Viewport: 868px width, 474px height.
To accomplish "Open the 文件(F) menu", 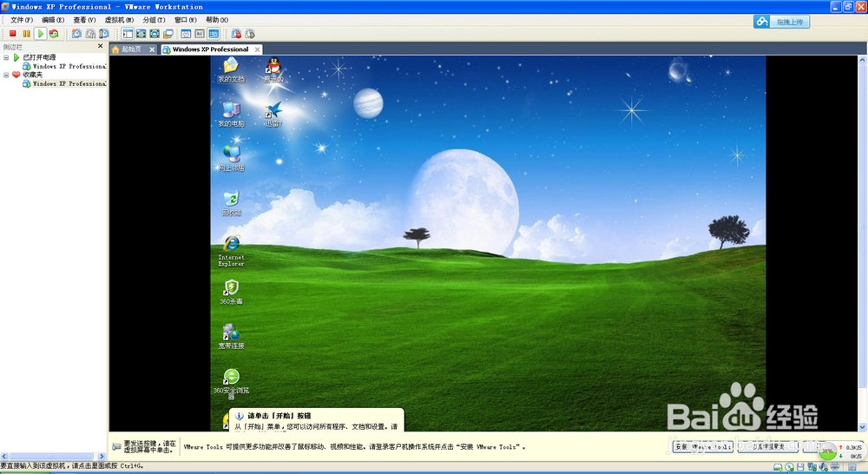I will (22, 20).
